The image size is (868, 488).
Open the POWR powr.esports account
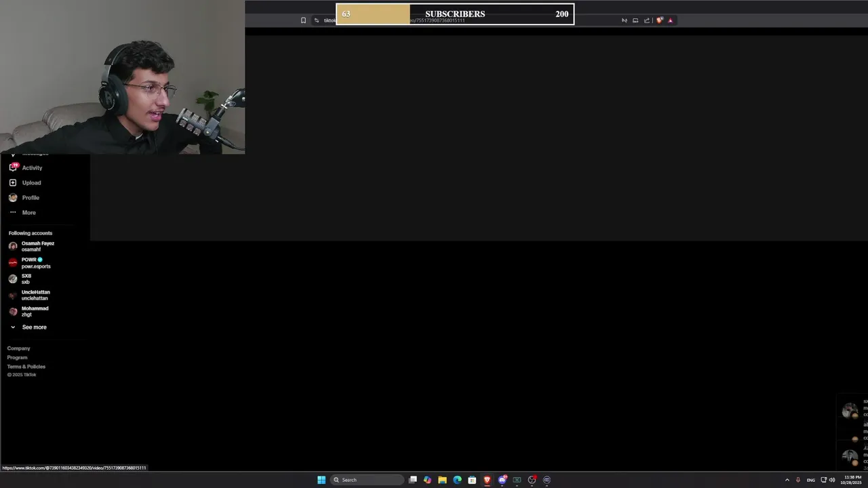point(31,263)
